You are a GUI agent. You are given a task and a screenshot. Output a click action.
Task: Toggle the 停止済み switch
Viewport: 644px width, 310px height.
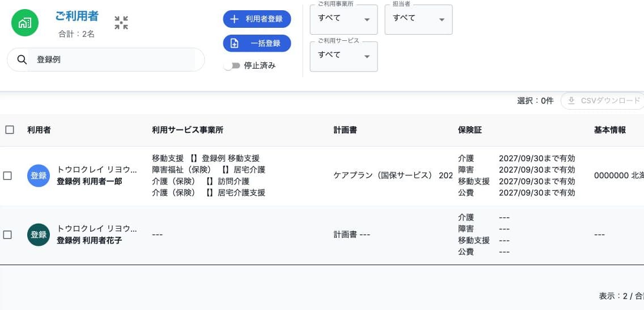click(x=232, y=66)
